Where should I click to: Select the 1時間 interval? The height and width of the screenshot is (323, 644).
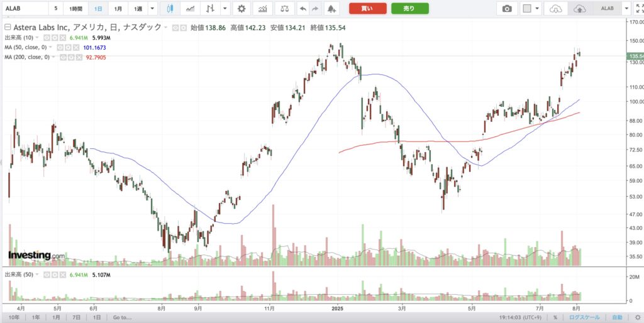(75, 8)
